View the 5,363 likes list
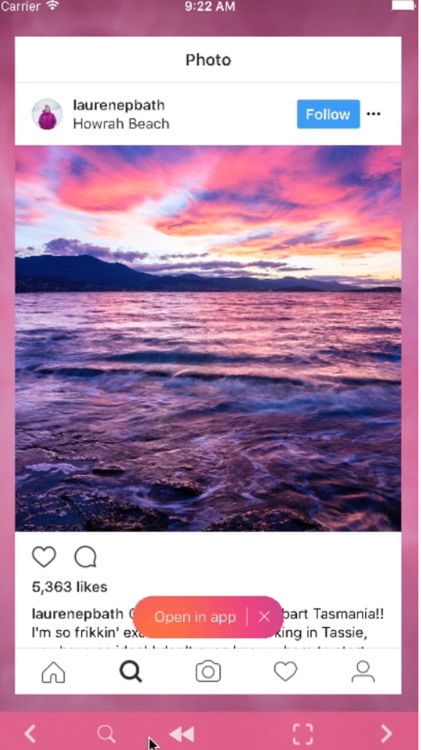 pos(69,587)
